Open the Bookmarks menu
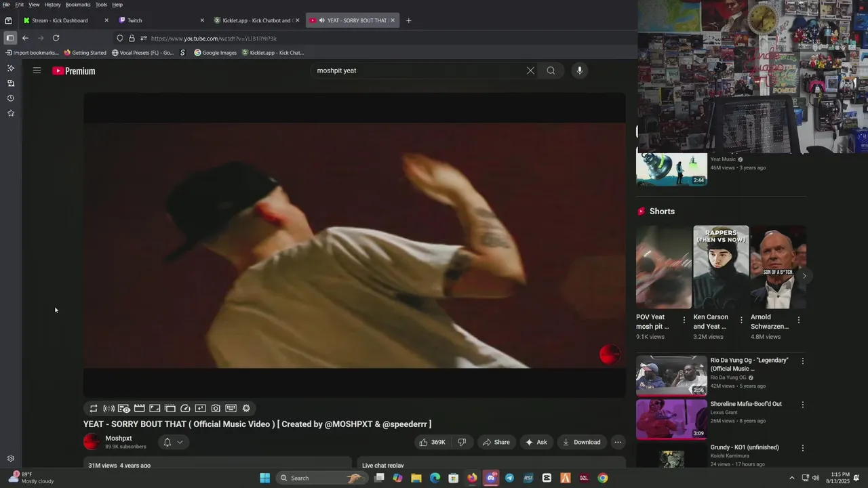Image resolution: width=868 pixels, height=488 pixels. 78,5
